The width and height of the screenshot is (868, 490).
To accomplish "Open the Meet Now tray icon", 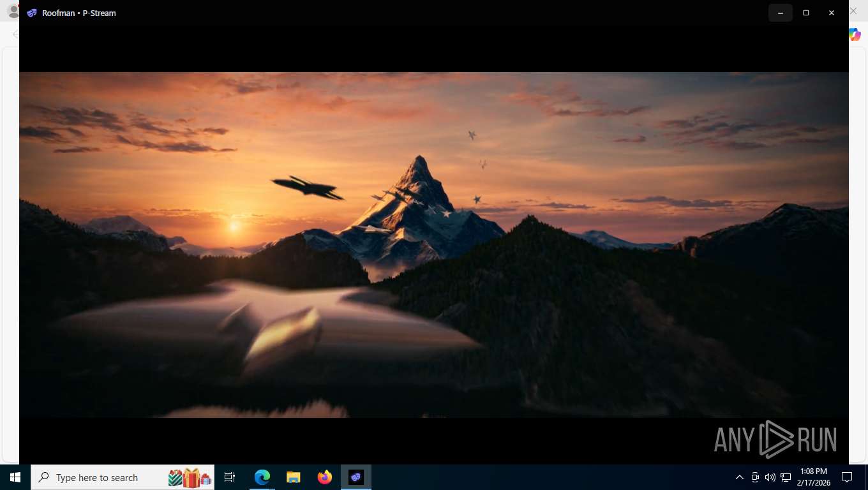I will pos(755,477).
